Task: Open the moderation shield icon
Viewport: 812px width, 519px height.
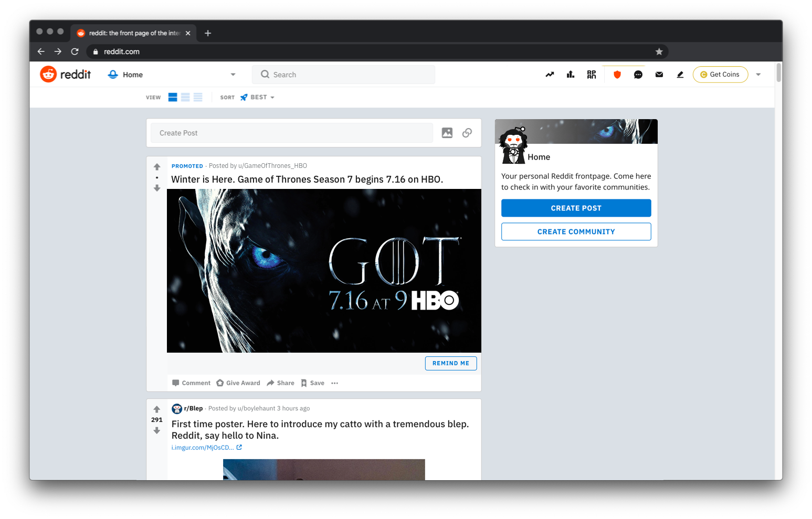Action: [617, 75]
